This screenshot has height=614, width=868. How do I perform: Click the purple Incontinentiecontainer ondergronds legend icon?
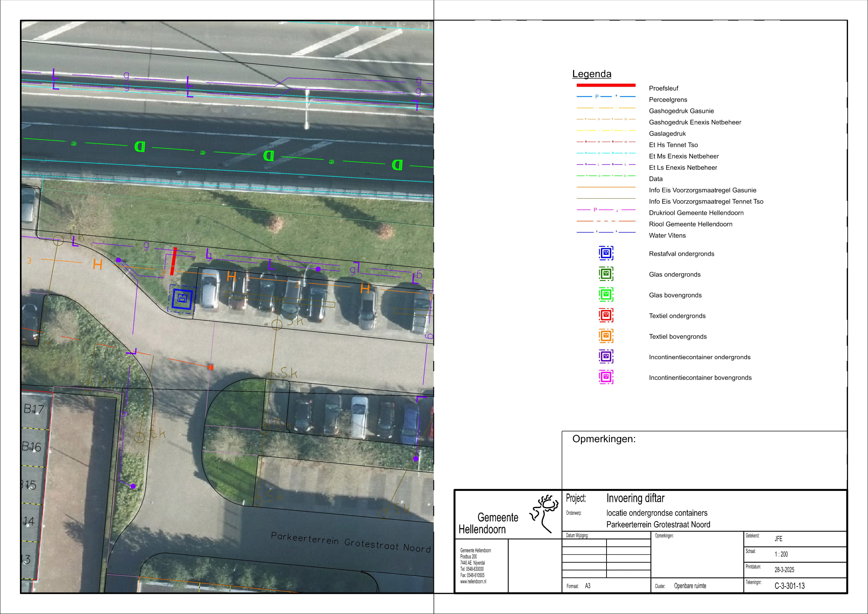[x=606, y=356]
